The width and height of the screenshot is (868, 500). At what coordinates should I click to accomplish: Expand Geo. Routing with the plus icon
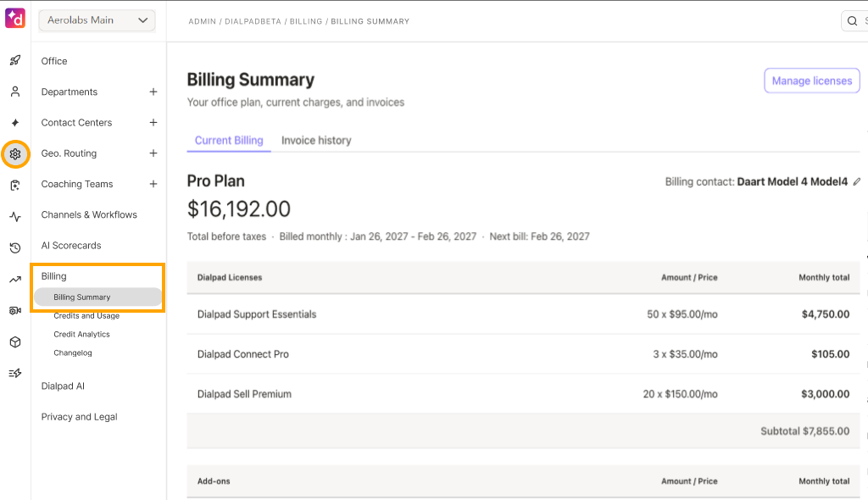point(153,153)
